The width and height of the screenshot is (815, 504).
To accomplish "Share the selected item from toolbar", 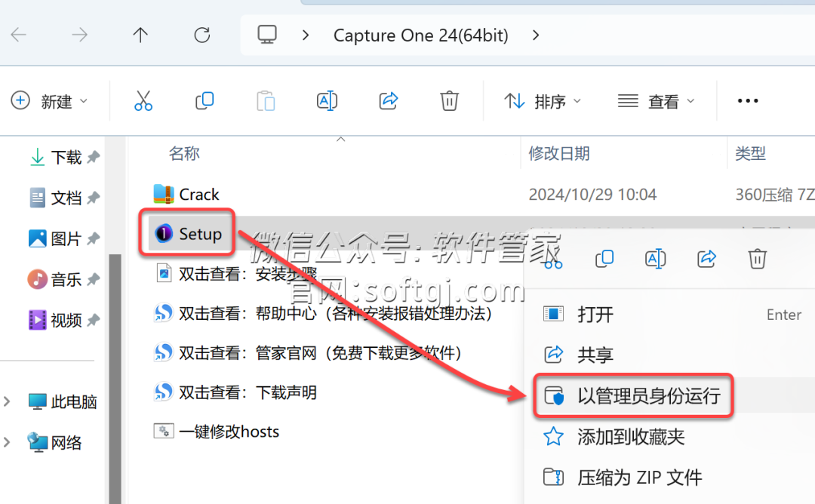I will (389, 101).
